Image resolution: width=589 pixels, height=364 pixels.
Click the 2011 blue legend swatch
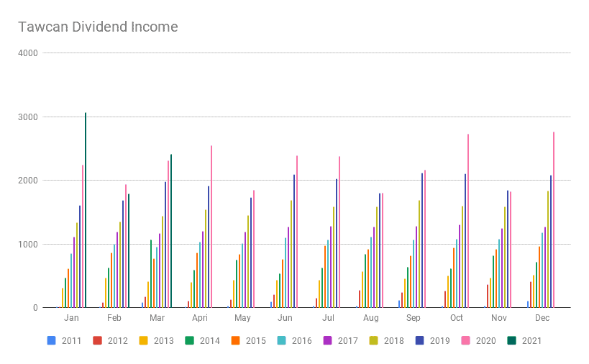tap(51, 340)
